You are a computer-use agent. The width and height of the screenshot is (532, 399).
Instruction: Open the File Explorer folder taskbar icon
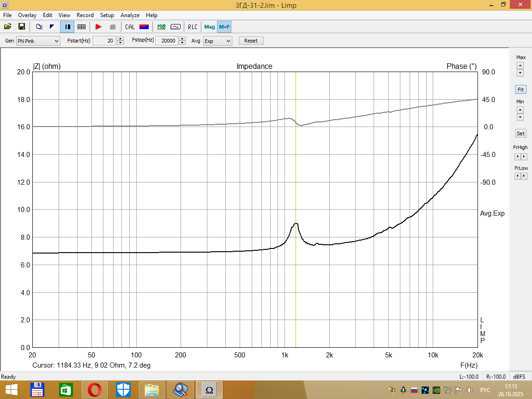(151, 390)
